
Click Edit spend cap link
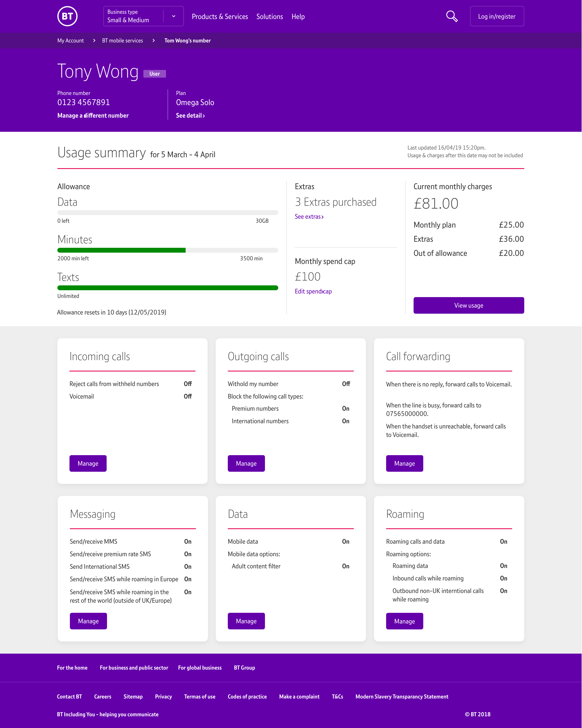313,291
